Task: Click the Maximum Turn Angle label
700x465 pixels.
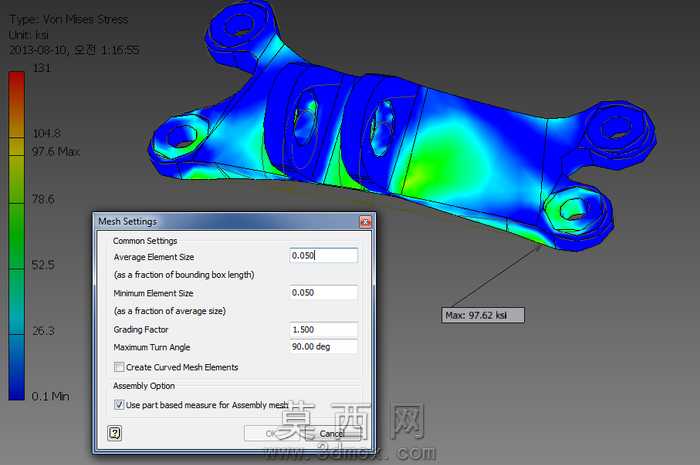Action: (x=152, y=347)
